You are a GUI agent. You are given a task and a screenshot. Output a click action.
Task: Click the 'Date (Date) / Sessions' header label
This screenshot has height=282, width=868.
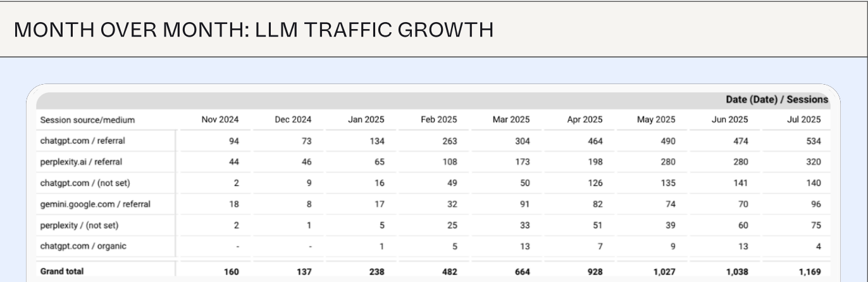[776, 100]
